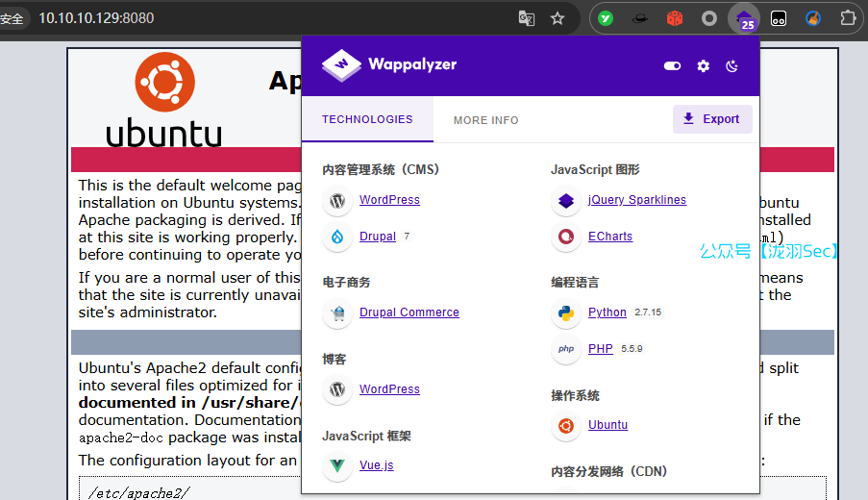Image resolution: width=868 pixels, height=500 pixels.
Task: Click the green Y extension icon
Action: [606, 18]
